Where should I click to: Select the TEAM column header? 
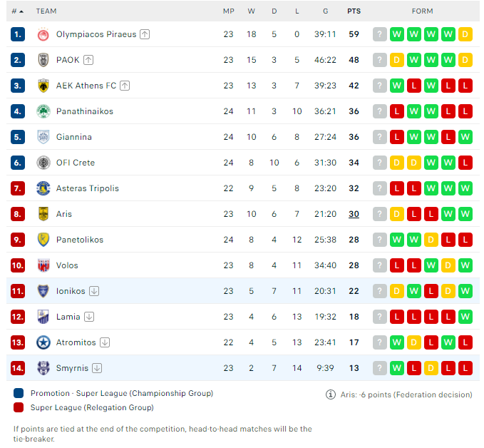click(x=46, y=11)
